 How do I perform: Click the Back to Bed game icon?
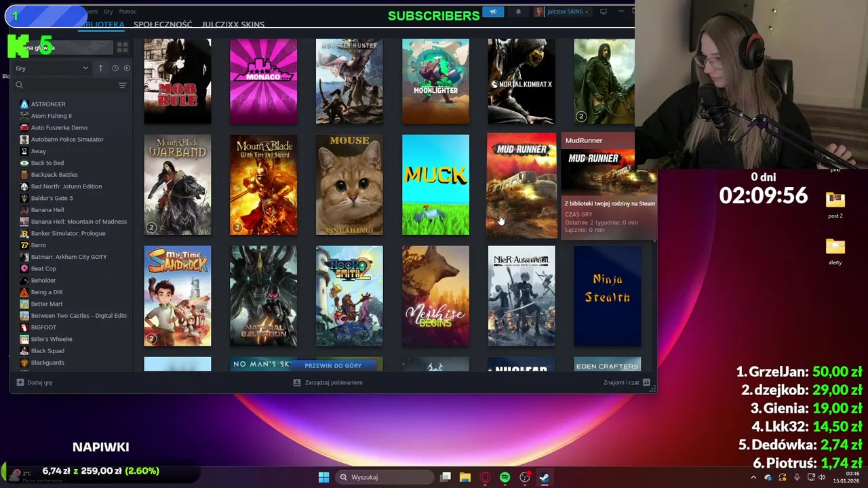pos(24,163)
